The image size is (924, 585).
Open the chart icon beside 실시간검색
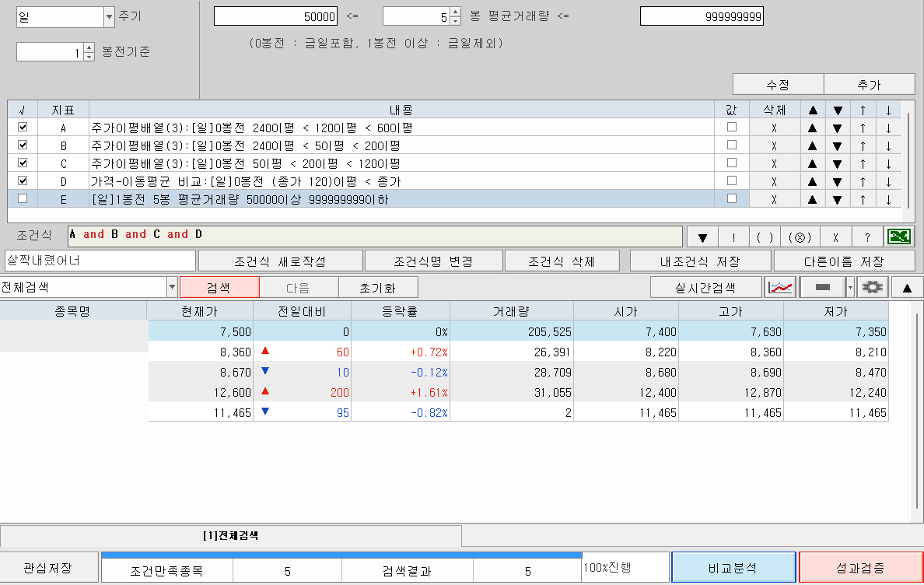(780, 286)
